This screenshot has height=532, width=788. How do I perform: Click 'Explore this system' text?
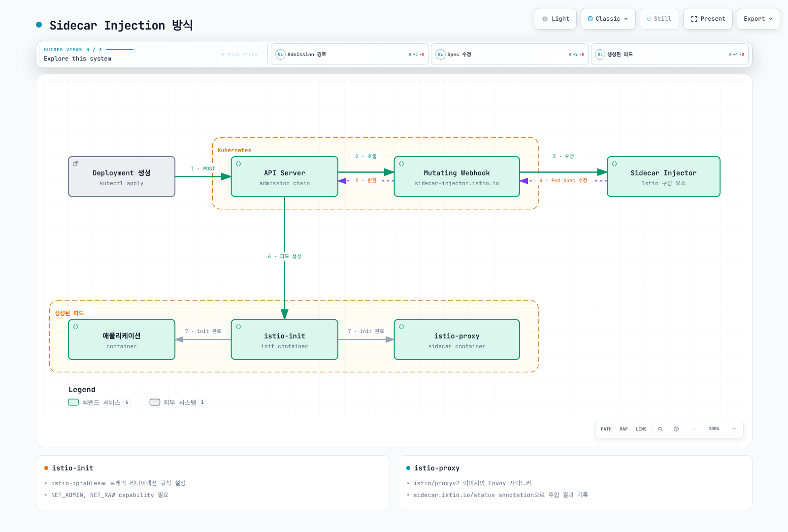(77, 59)
